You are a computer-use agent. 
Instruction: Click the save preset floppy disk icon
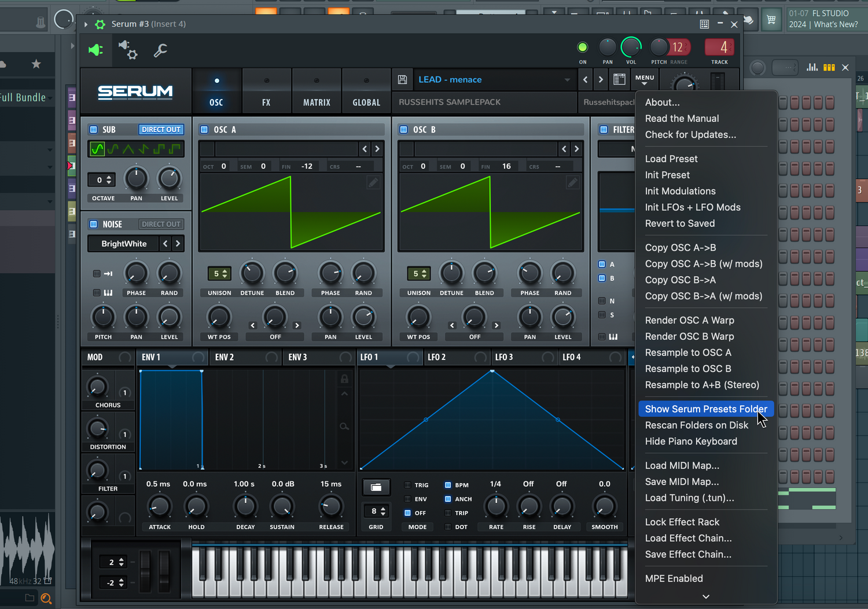pos(403,80)
